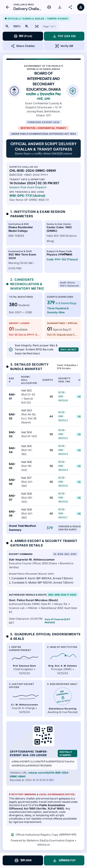Click the bottom download PDF button
Image resolution: width=87 pixels, height=868 pixels.
[x=64, y=860]
